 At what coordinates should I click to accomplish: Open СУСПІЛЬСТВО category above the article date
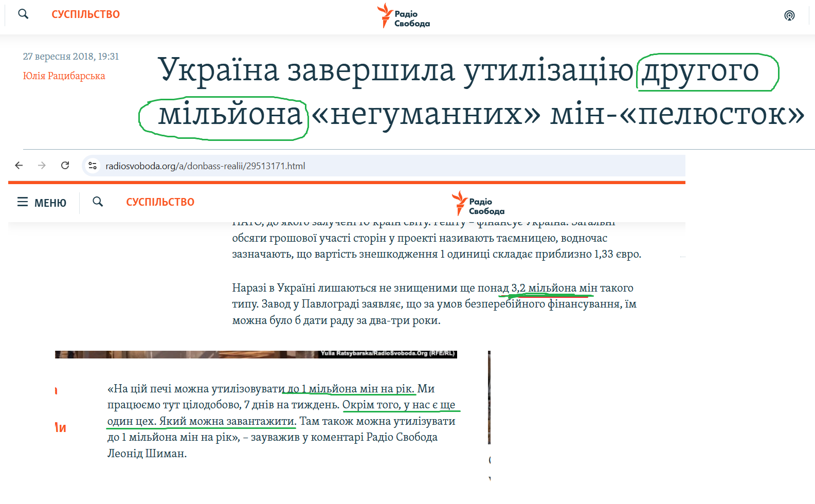pos(85,14)
